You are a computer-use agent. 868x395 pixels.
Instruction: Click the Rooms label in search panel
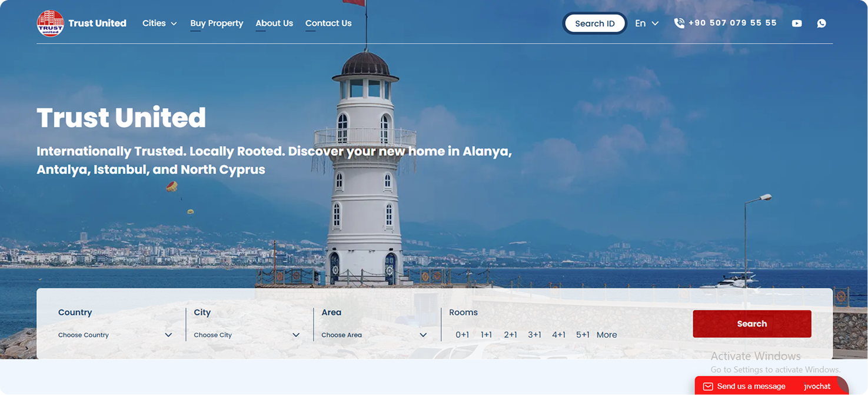click(x=463, y=313)
